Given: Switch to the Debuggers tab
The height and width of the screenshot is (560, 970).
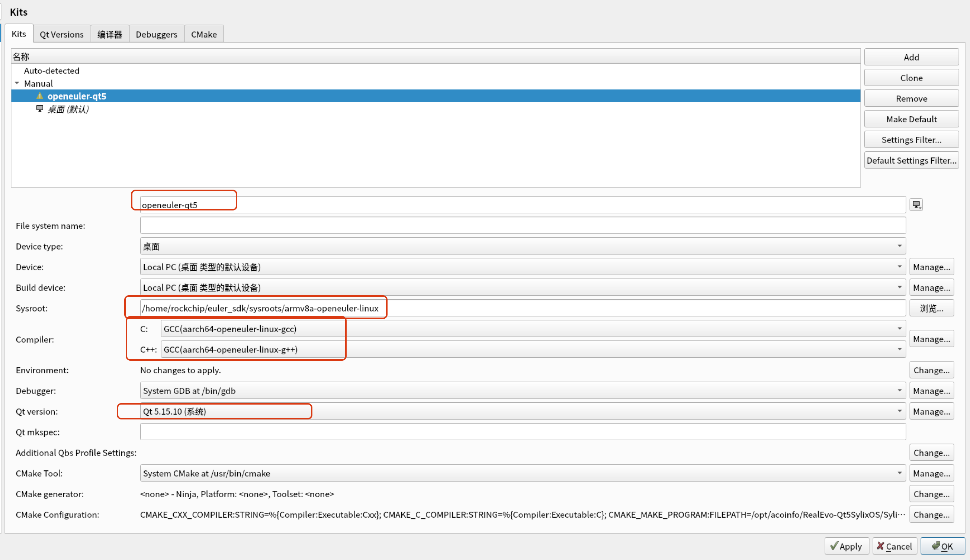Looking at the screenshot, I should (156, 34).
